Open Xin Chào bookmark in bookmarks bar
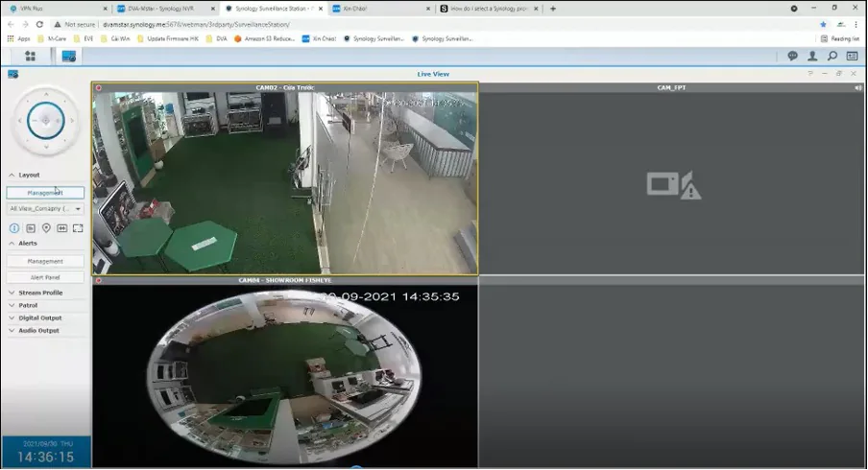The image size is (868, 470). (320, 38)
